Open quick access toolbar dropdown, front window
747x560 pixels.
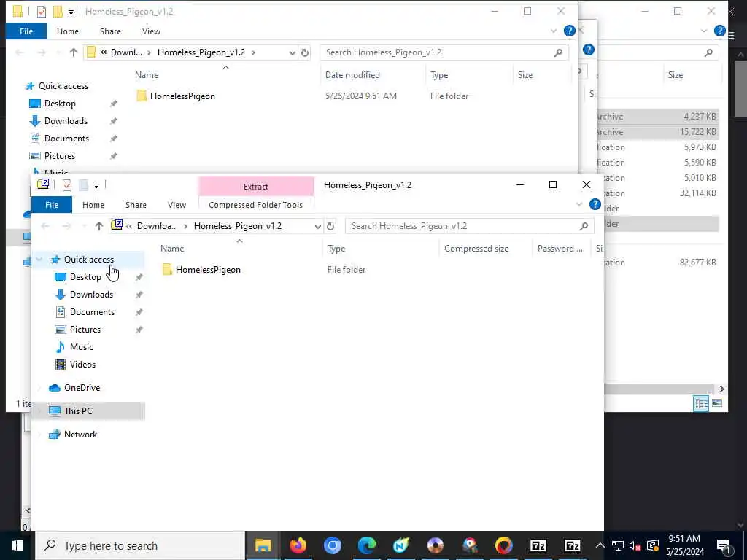[x=96, y=186]
